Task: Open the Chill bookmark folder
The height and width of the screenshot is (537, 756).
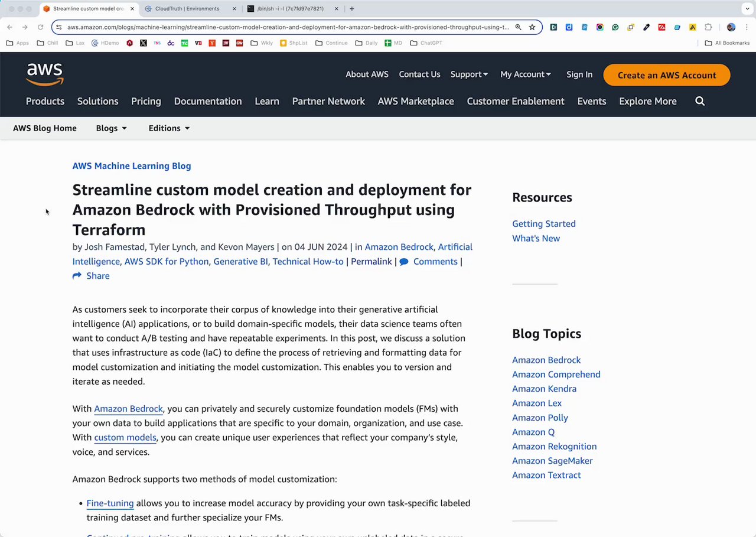Action: click(48, 43)
